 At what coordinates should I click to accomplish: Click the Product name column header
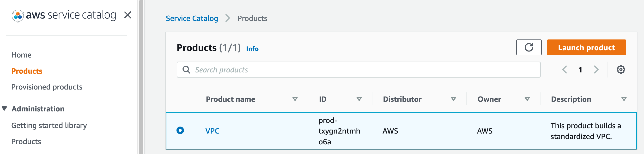pos(230,99)
